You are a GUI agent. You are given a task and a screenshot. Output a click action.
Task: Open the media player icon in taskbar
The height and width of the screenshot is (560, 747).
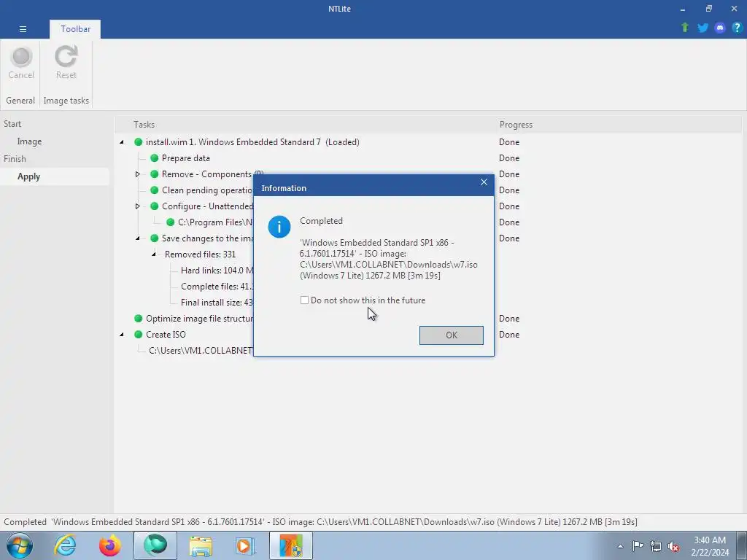coord(245,545)
